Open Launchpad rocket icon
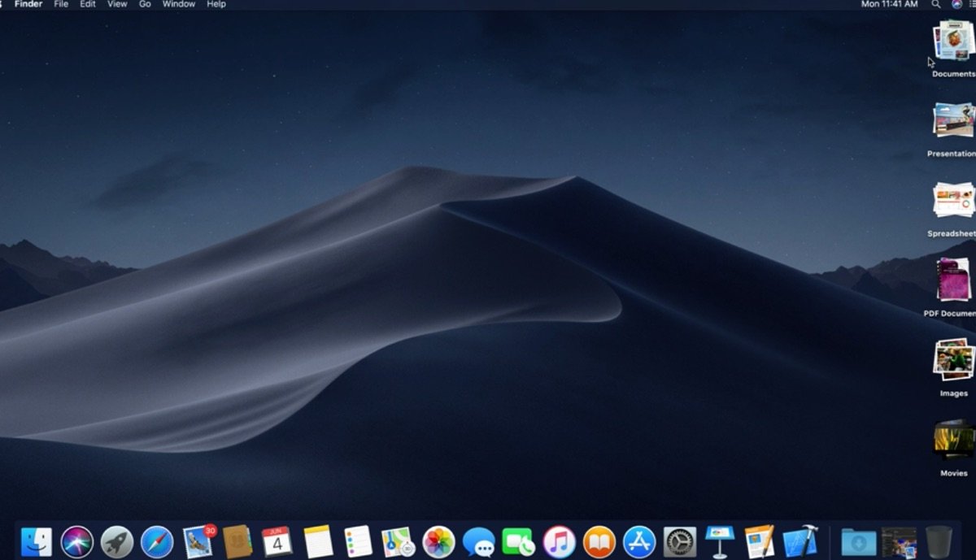976x560 pixels. coord(117,541)
